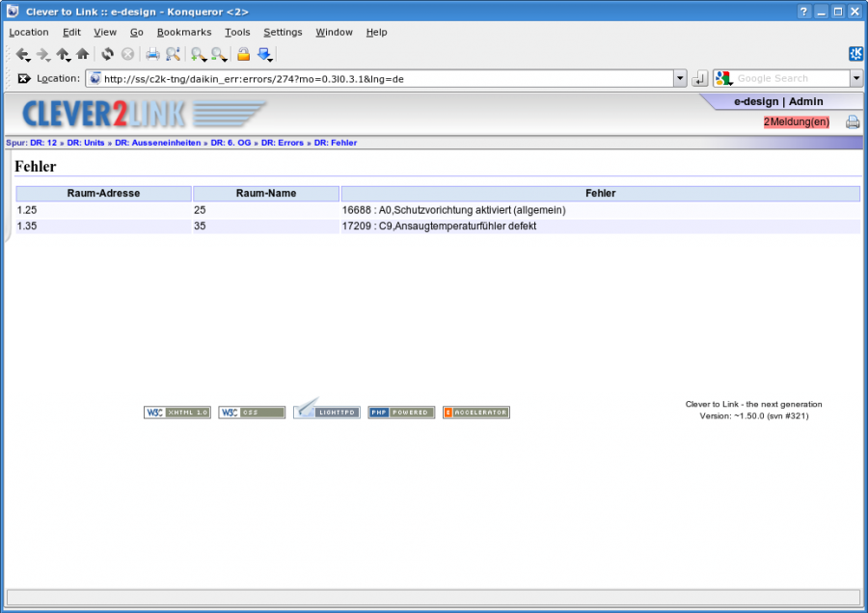Open the PHP Powered badge

tap(401, 413)
